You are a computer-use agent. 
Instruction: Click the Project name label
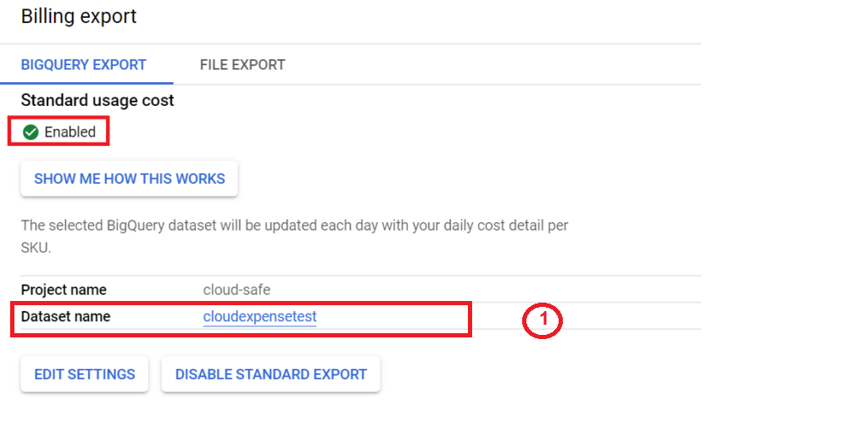[64, 290]
